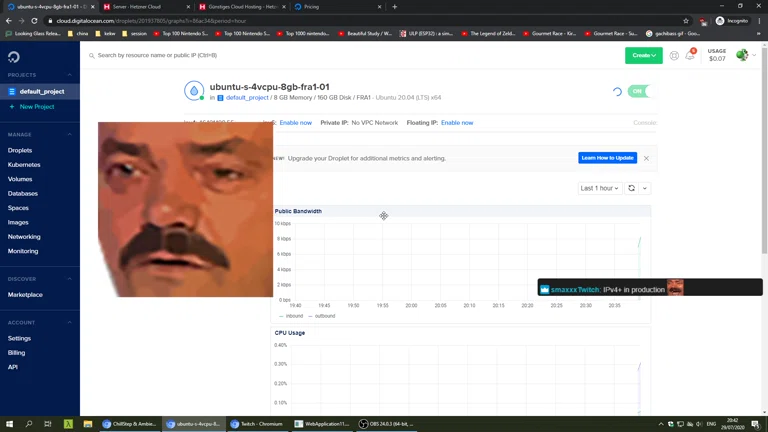
Task: Collapse the Discover sidebar section
Action: tap(70, 279)
